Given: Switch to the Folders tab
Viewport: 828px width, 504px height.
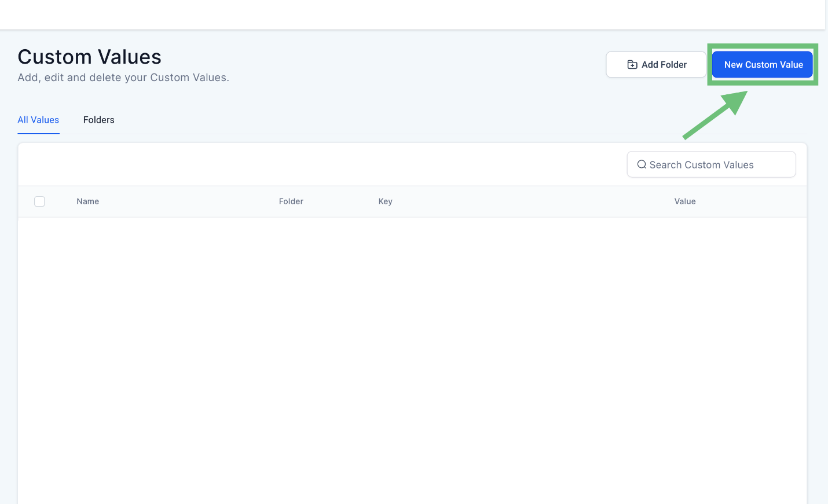Looking at the screenshot, I should (x=99, y=120).
